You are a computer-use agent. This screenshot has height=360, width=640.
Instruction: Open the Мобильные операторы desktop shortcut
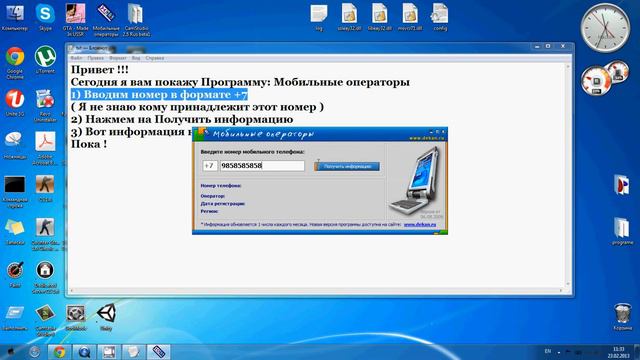106,19
